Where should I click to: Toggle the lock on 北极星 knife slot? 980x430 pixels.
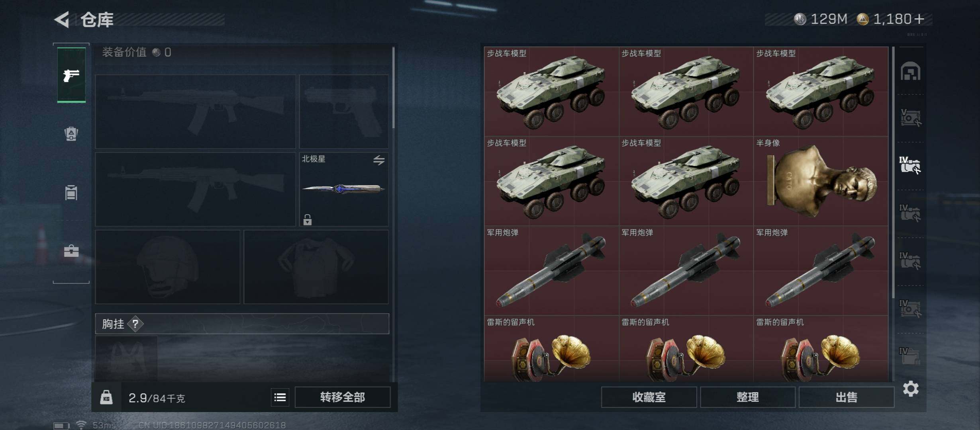307,220
